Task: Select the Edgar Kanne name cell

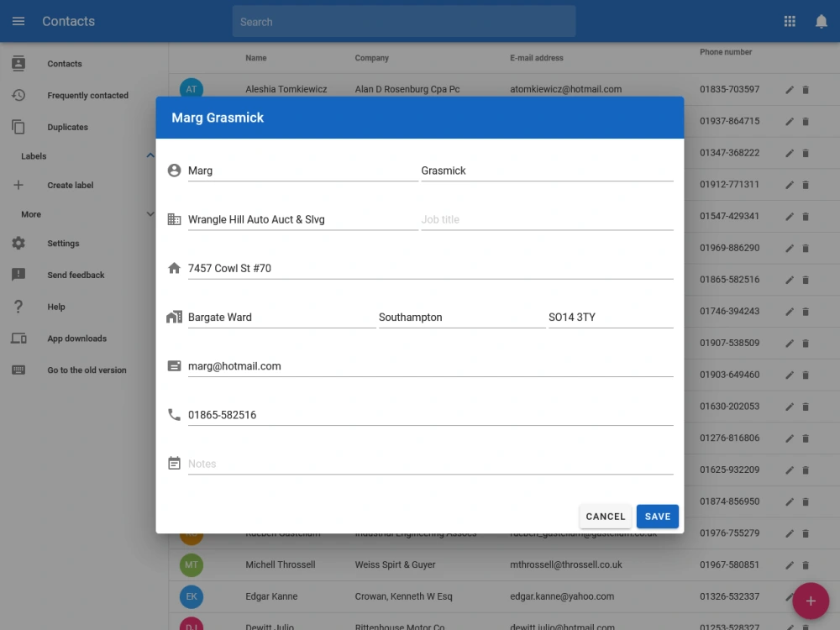Action: (x=271, y=596)
